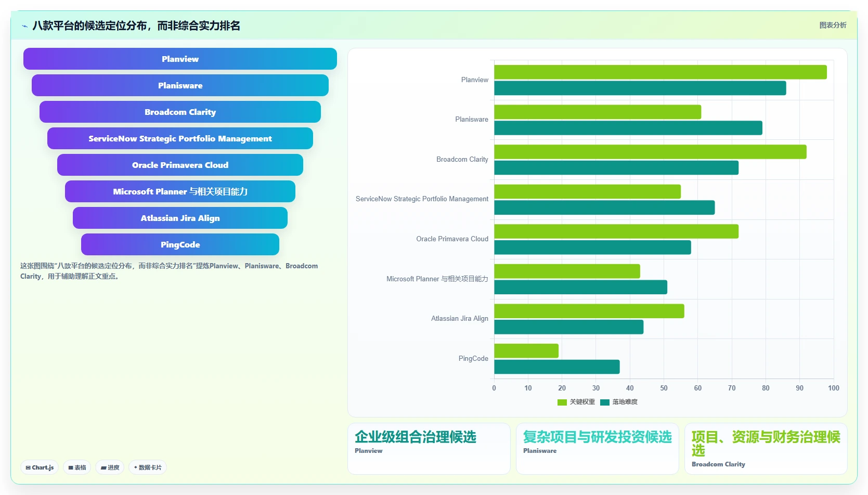Select the title 八款平台的候选定位分布，而非综合实力排名

(136, 25)
